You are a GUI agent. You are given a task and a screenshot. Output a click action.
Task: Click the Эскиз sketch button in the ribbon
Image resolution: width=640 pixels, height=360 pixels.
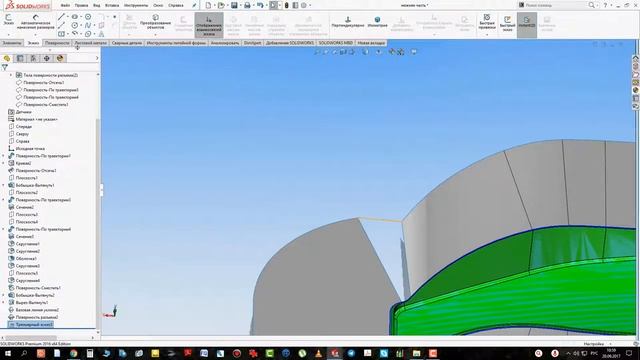point(8,20)
